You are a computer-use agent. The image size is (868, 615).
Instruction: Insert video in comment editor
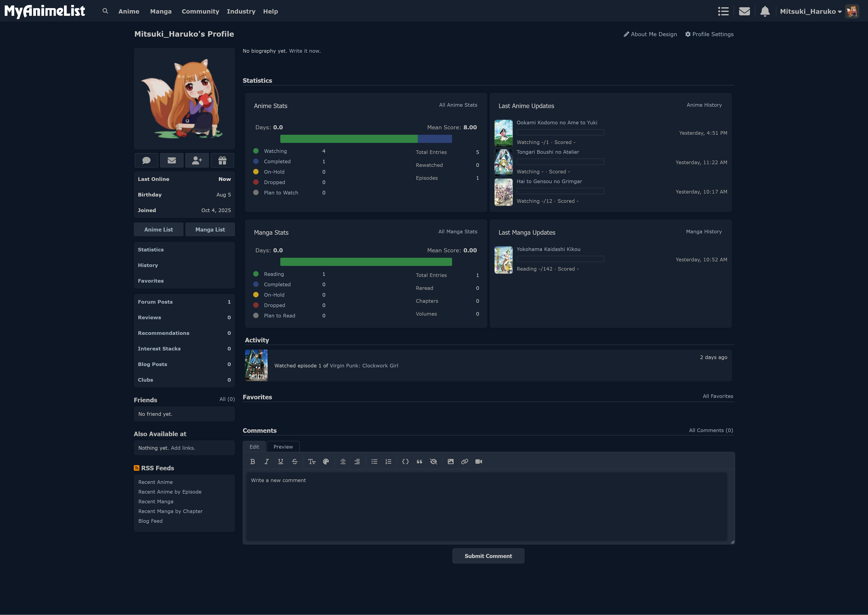pyautogui.click(x=479, y=461)
